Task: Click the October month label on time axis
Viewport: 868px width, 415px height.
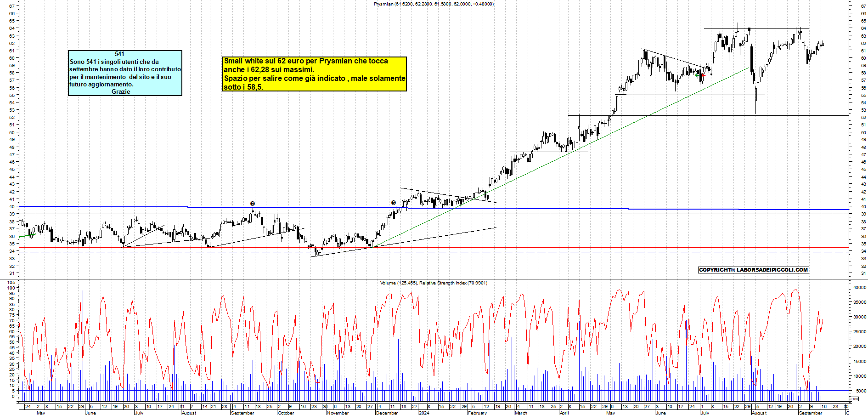Action: point(286,413)
